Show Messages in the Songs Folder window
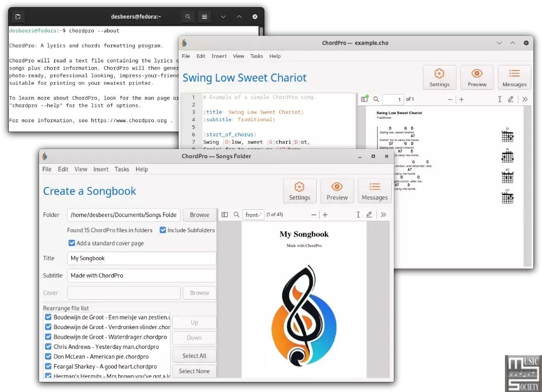542x392 pixels. tap(375, 191)
